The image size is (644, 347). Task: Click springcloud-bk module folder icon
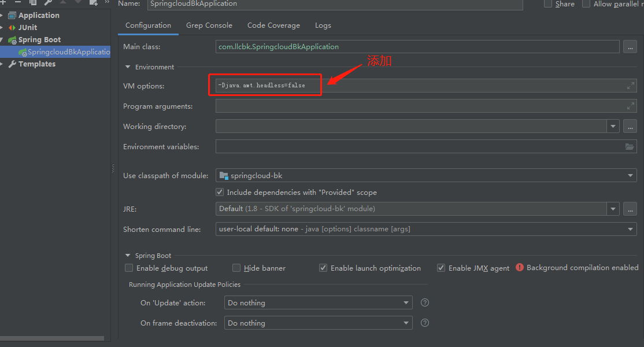tap(224, 176)
